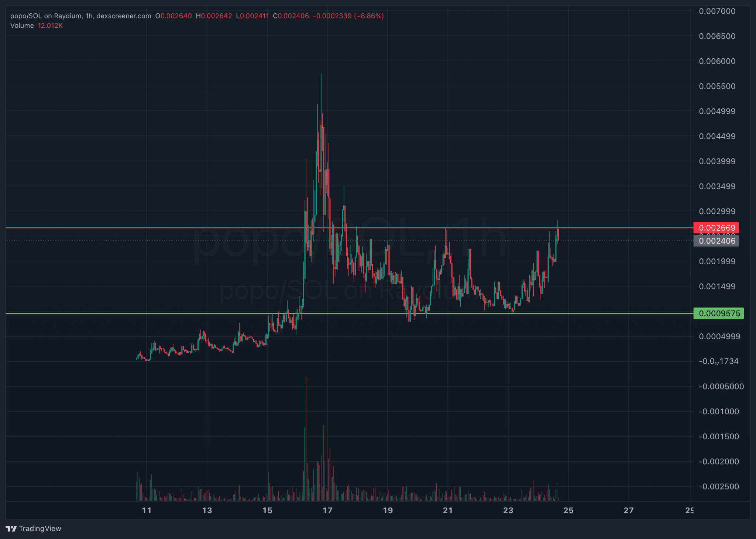Click date label 19 on time axis
The image size is (756, 539).
pos(388,511)
